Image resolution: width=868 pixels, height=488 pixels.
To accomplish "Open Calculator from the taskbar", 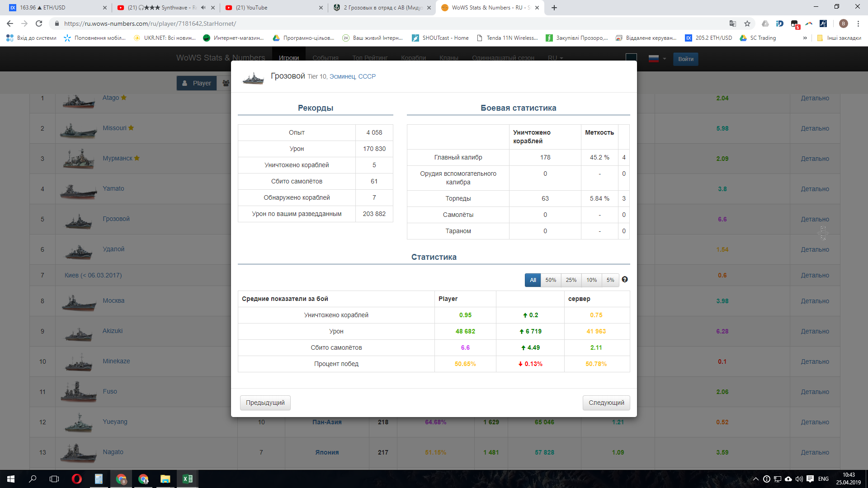I will (99, 479).
